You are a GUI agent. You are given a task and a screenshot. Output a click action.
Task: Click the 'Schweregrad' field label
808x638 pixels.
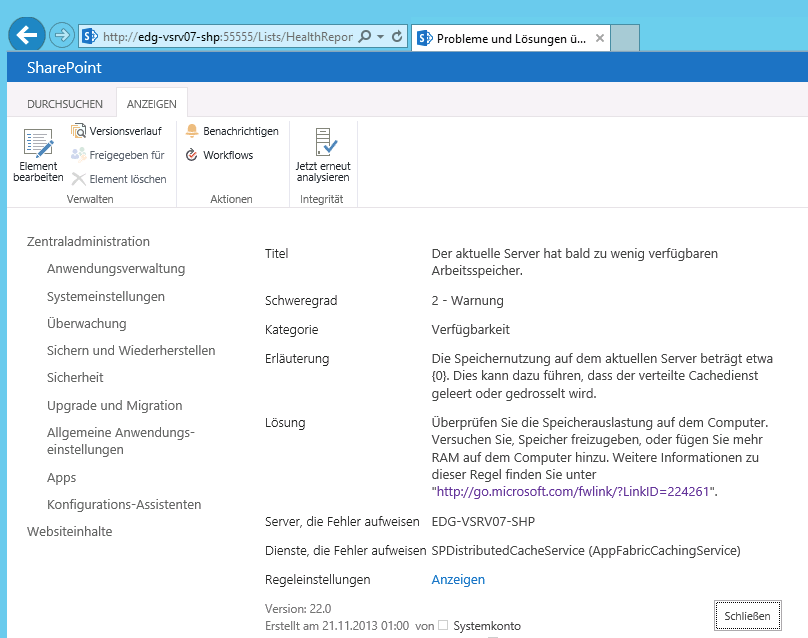301,300
